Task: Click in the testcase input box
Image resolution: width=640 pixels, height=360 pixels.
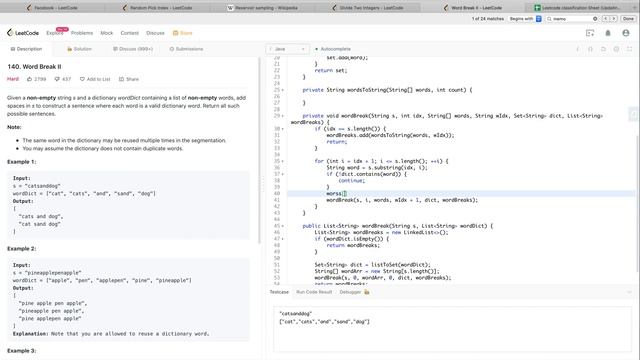Action: coord(452,329)
